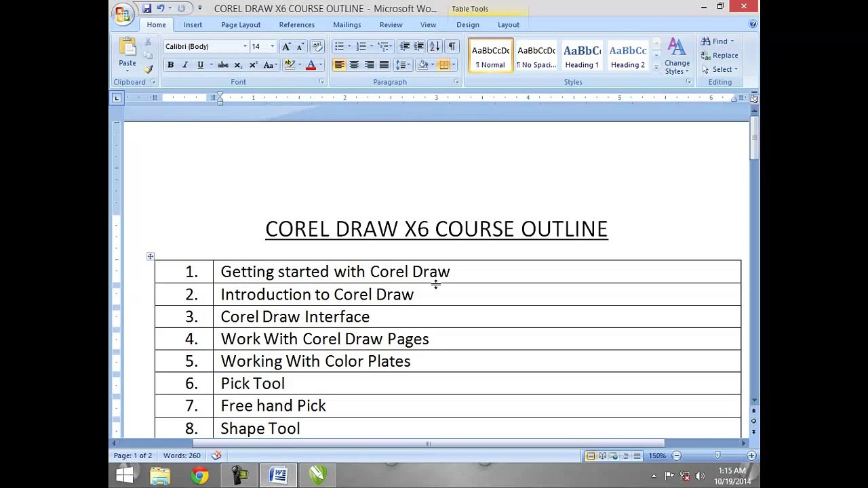Switch to the Mailings tab
This screenshot has height=488, width=868.
347,24
